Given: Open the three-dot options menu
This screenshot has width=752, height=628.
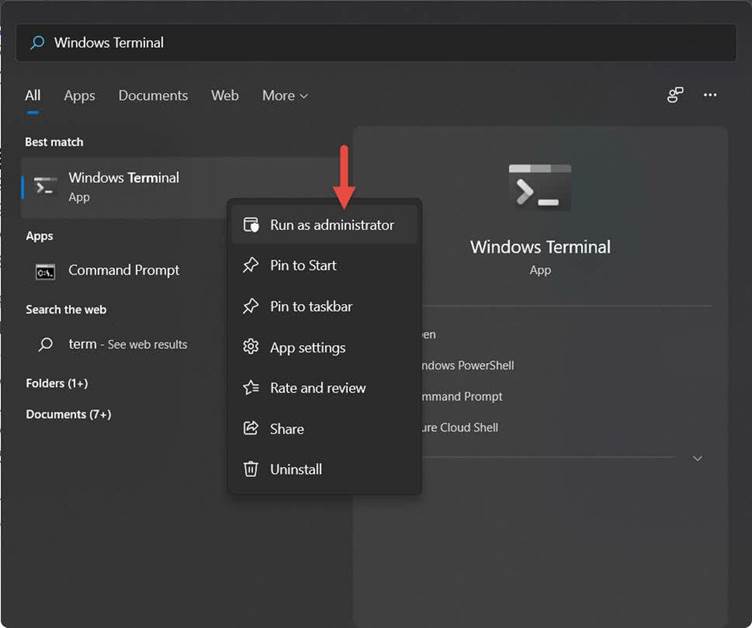Looking at the screenshot, I should [710, 95].
